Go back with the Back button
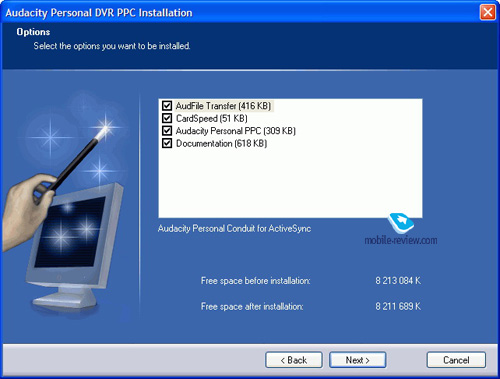Viewport: 500px width, 379px height. [294, 360]
